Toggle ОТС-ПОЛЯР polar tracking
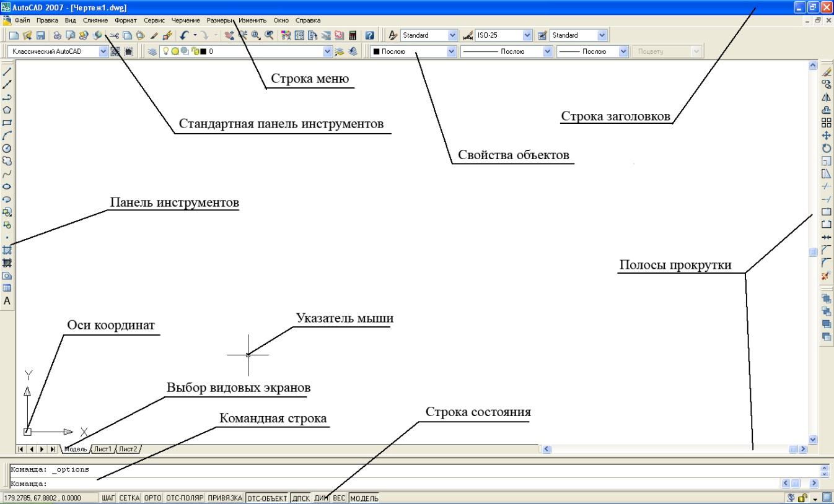 click(x=185, y=498)
